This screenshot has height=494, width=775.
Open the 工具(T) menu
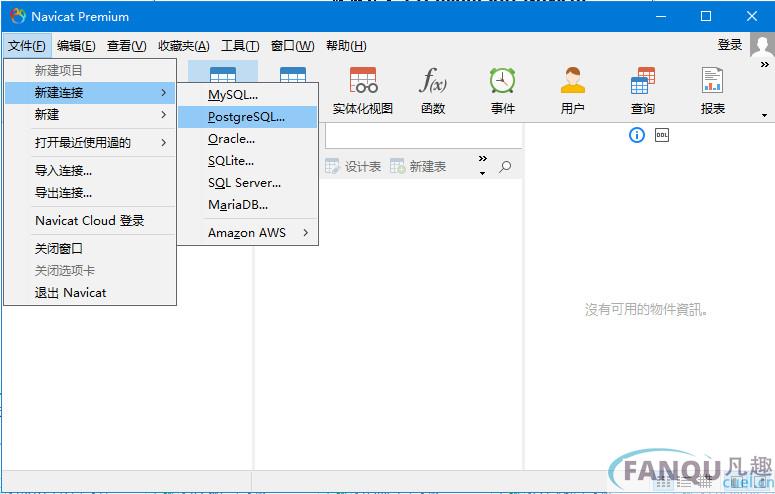tap(240, 46)
